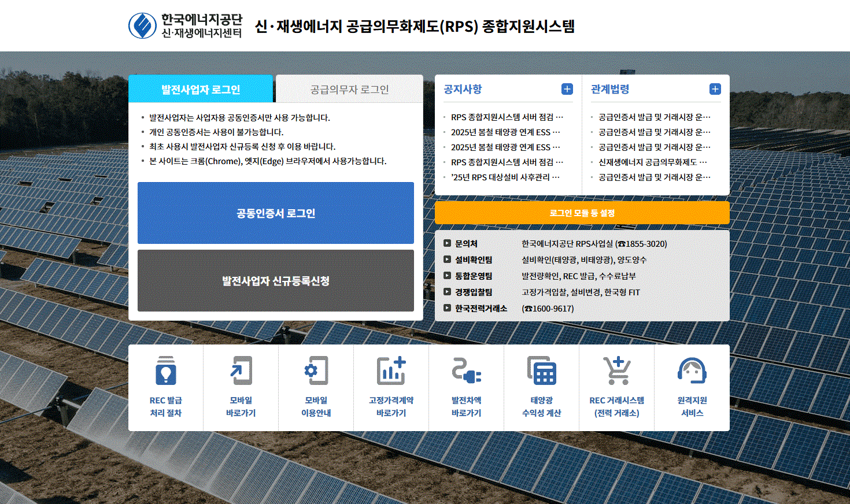The height and width of the screenshot is (504, 850).
Task: Open the 모바일 이용안내 guide icon
Action: point(316,371)
